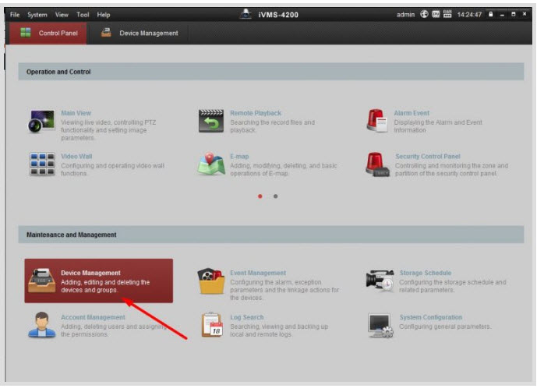
Task: Click the Storage Schedule camcorder icon
Action: pyautogui.click(x=380, y=282)
